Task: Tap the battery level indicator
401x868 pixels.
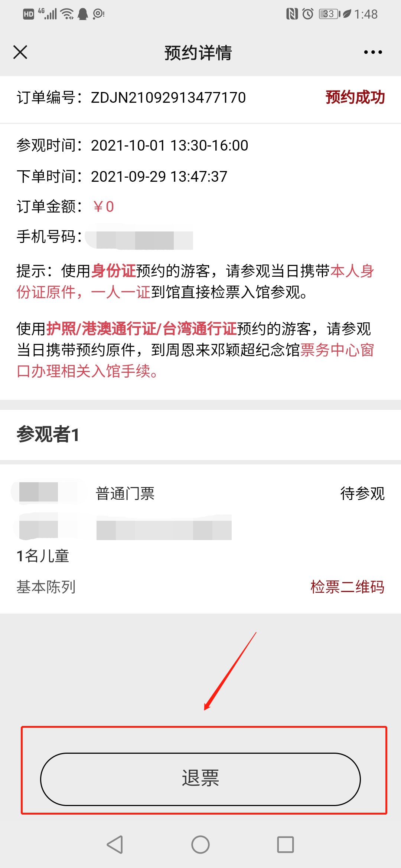Action: coord(329,14)
